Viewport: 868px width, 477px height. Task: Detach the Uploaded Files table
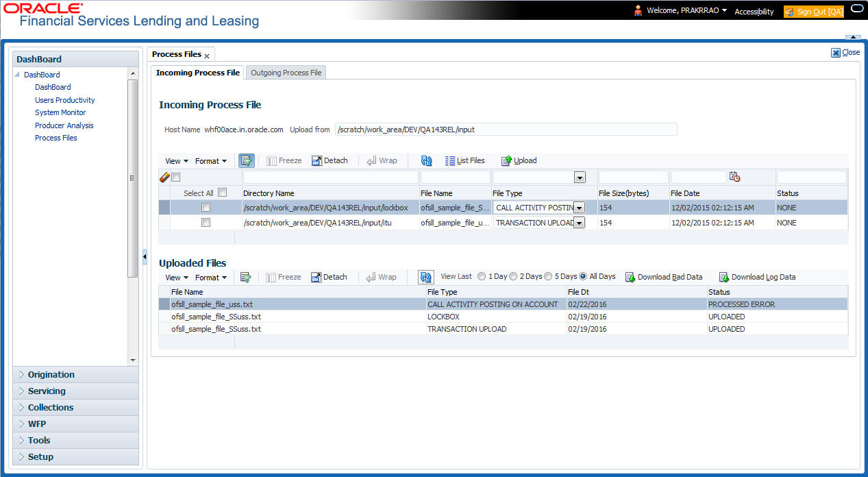[329, 277]
